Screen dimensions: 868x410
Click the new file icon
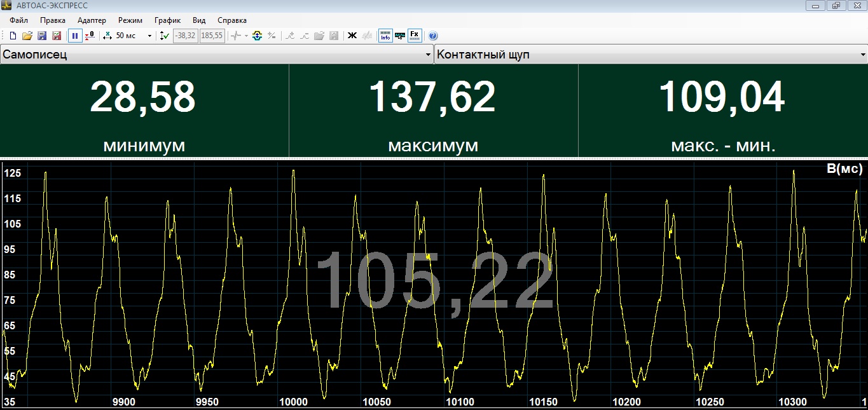13,36
